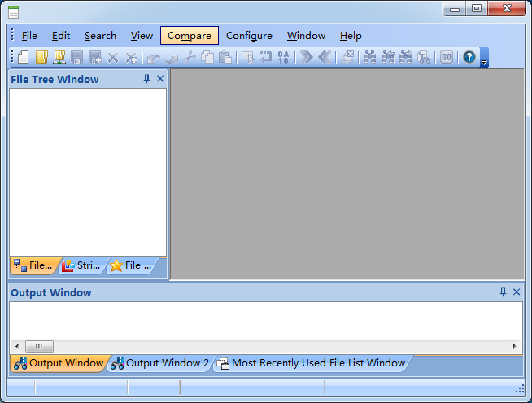Click the Open file folder icon
532x403 pixels.
pos(41,57)
